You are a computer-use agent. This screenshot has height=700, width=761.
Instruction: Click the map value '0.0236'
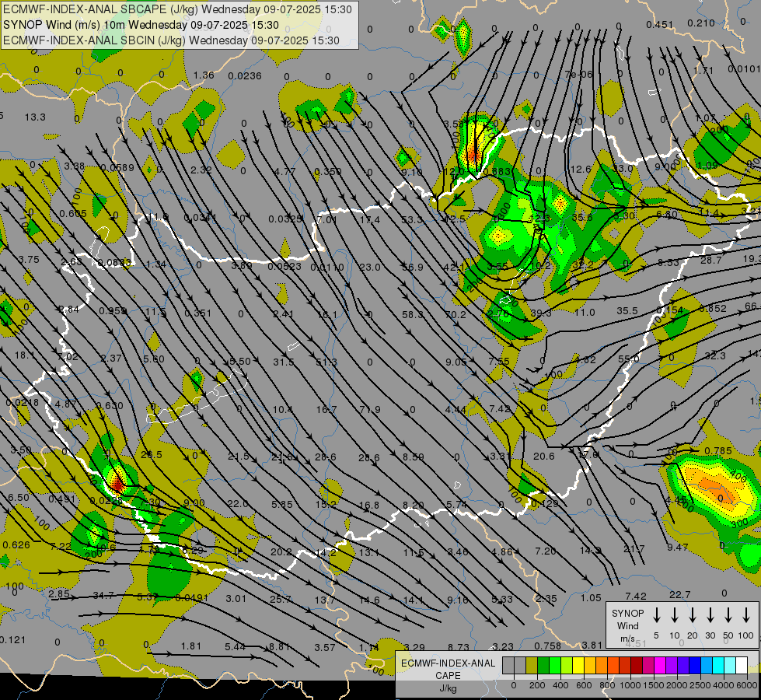coord(245,75)
